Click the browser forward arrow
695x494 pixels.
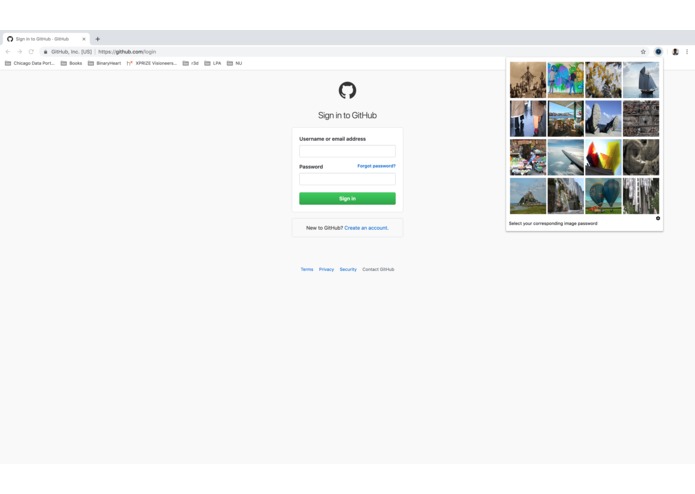(20, 52)
